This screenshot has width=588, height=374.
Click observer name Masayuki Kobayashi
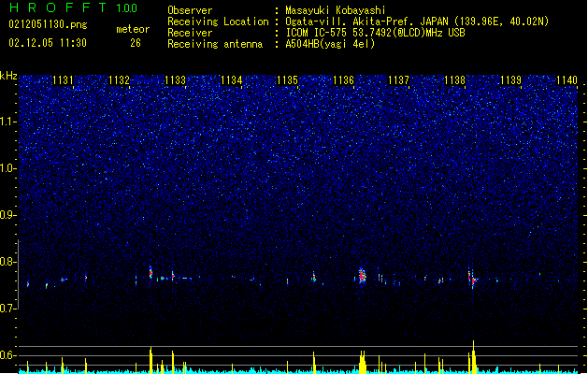pos(336,10)
